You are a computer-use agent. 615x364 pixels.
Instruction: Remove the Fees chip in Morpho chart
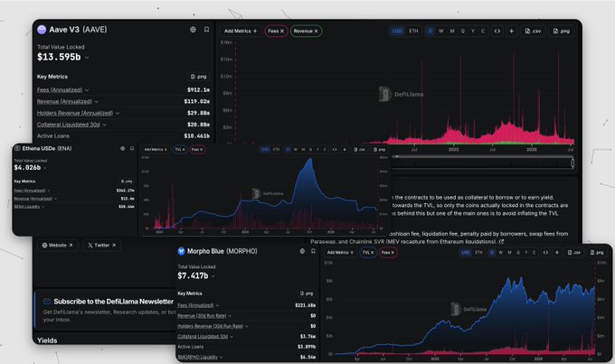393,253
